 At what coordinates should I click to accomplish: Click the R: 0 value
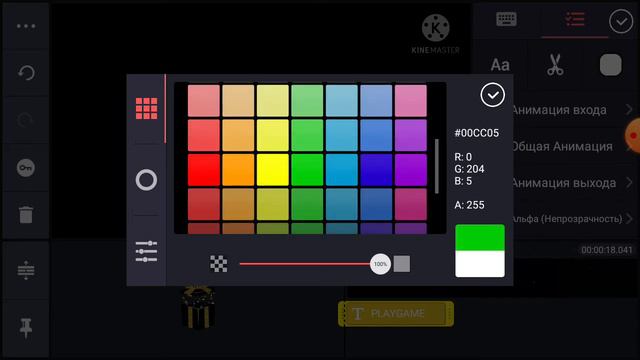pyautogui.click(x=463, y=157)
